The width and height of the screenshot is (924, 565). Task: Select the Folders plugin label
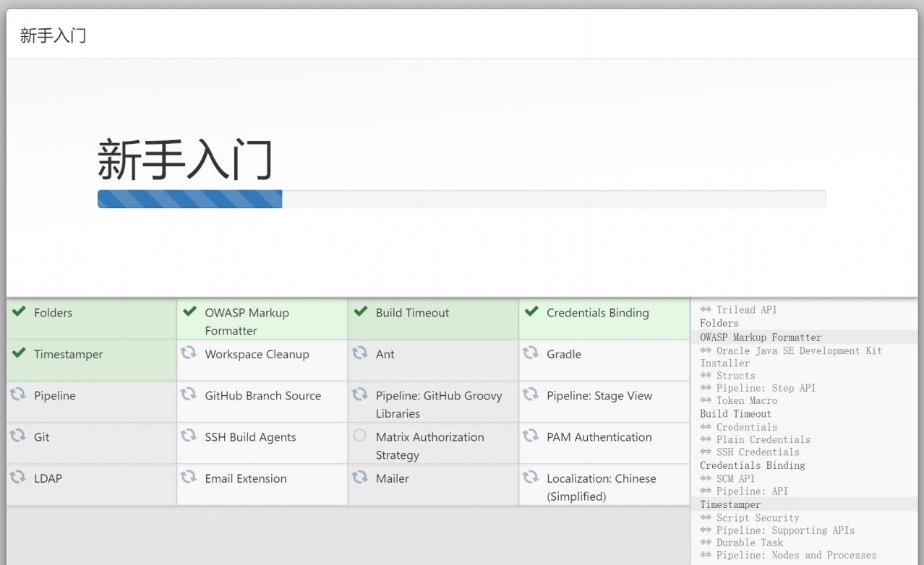pos(54,313)
